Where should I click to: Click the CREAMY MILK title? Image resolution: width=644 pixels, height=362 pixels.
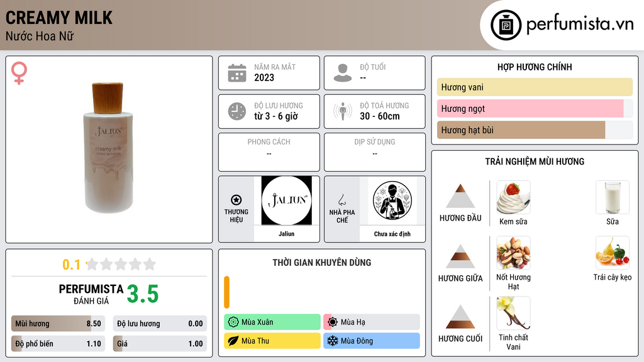tap(58, 18)
